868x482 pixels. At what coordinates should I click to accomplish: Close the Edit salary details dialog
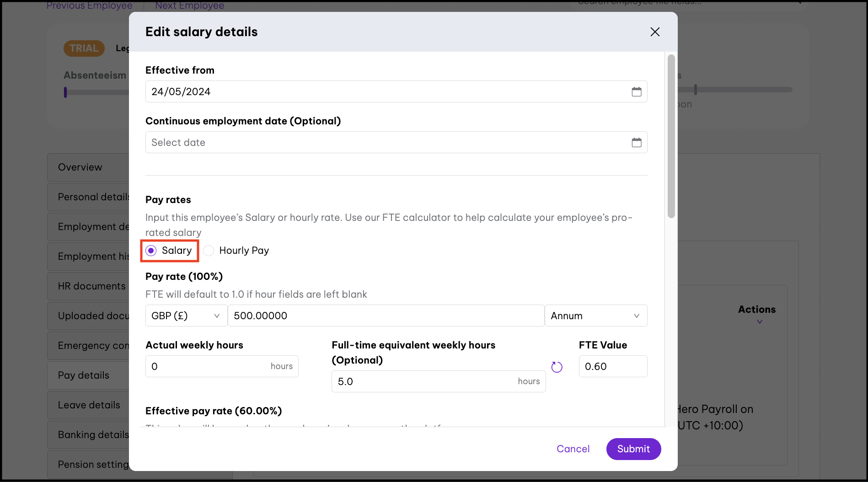click(655, 32)
